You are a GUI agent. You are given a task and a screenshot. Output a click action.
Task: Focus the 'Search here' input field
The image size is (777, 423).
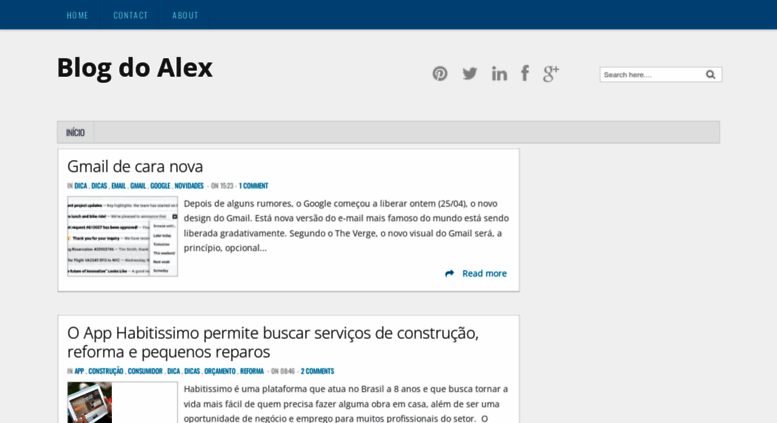point(652,74)
